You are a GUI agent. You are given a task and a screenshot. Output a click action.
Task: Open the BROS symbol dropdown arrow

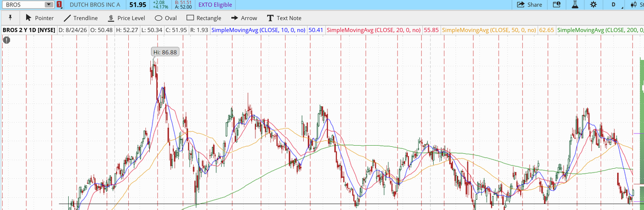49,4
